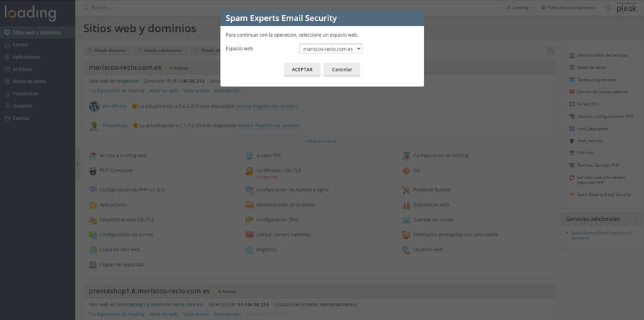Click the ACEPTAR button in dialog

tap(302, 69)
